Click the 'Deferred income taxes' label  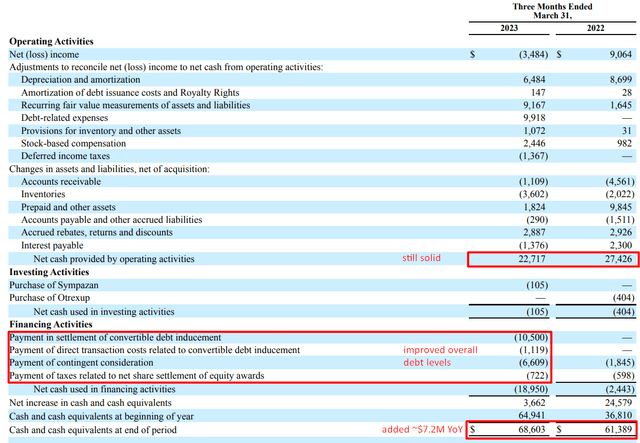(65, 156)
